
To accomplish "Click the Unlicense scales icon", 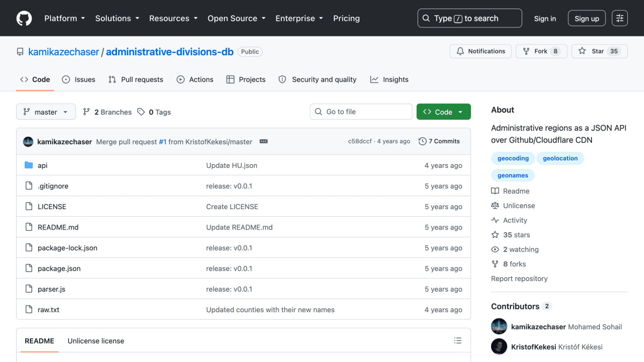I will pos(495,205).
